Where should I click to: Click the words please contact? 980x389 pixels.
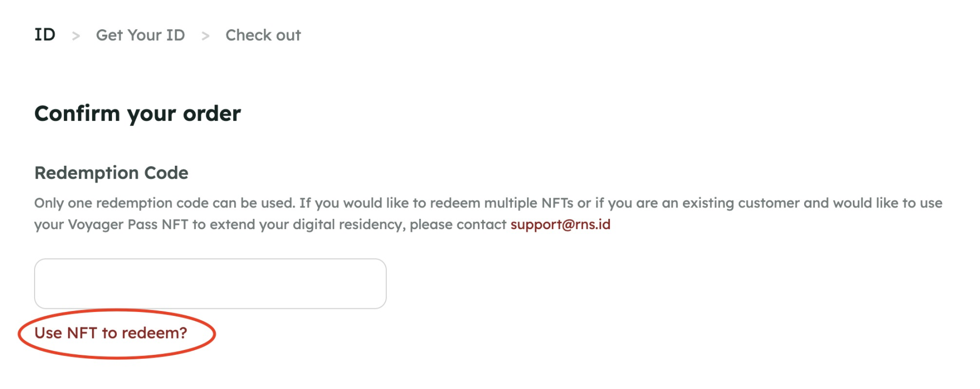458,224
